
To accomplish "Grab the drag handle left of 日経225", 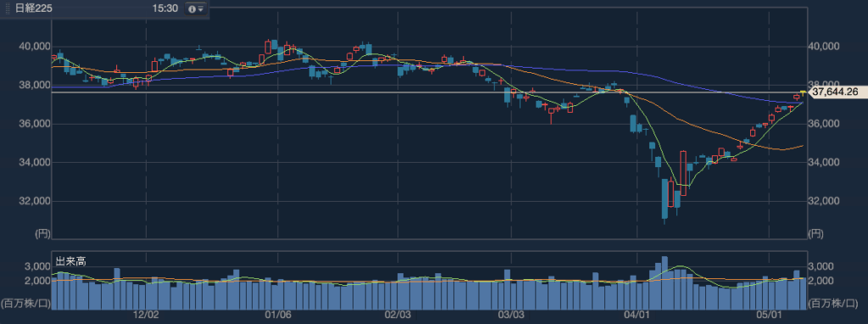I will (x=7, y=8).
